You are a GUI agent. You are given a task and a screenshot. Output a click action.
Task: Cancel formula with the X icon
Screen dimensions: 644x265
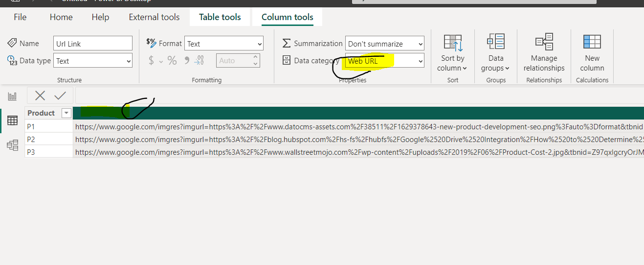point(40,96)
